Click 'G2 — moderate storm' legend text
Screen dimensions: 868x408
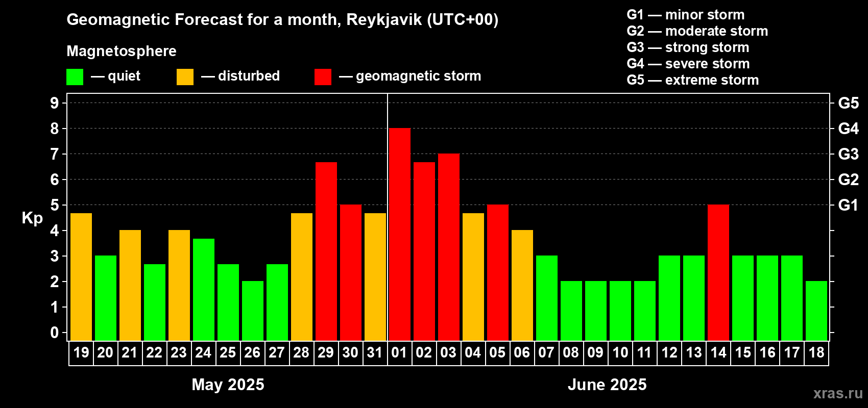697,31
